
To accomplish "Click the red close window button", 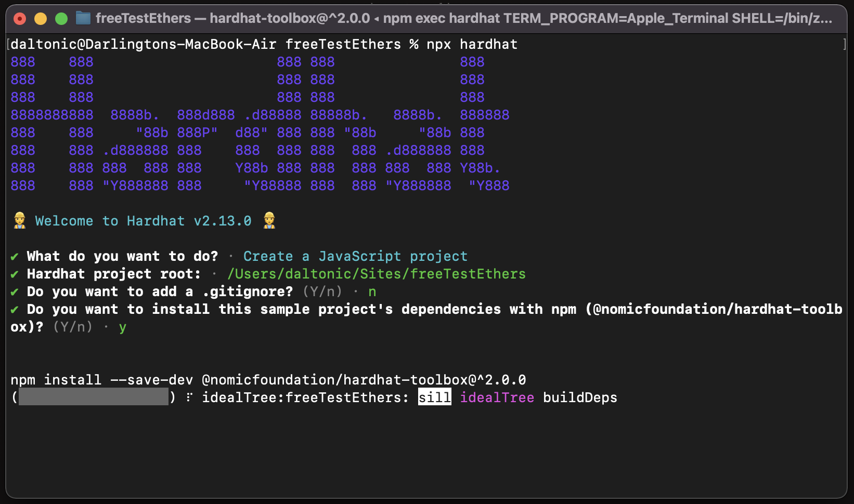I will [20, 19].
